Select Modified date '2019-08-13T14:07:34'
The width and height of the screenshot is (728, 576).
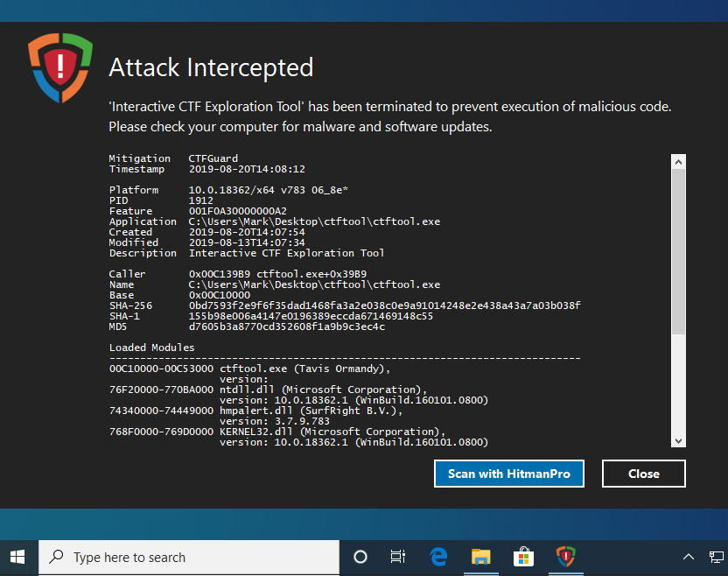247,242
